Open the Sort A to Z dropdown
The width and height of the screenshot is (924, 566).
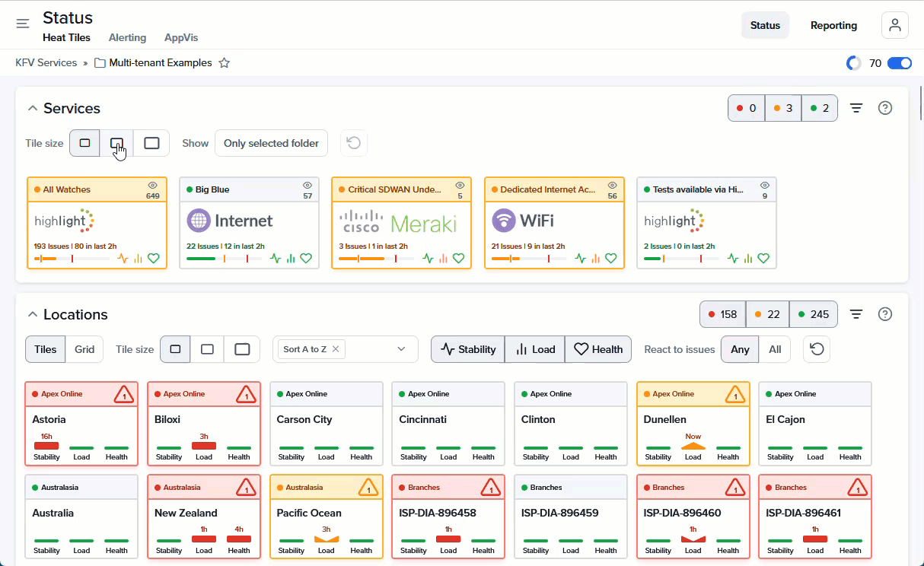(401, 349)
